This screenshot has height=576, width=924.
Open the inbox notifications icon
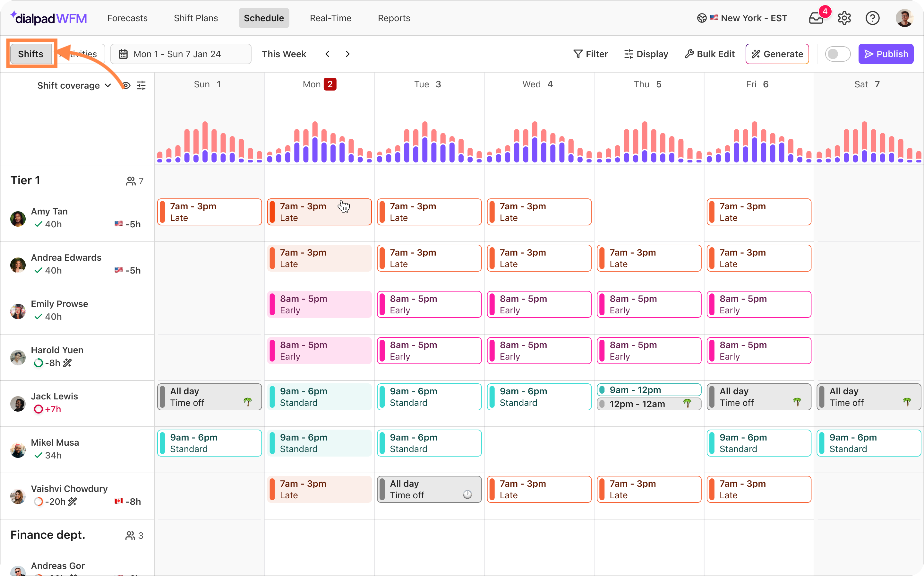816,18
